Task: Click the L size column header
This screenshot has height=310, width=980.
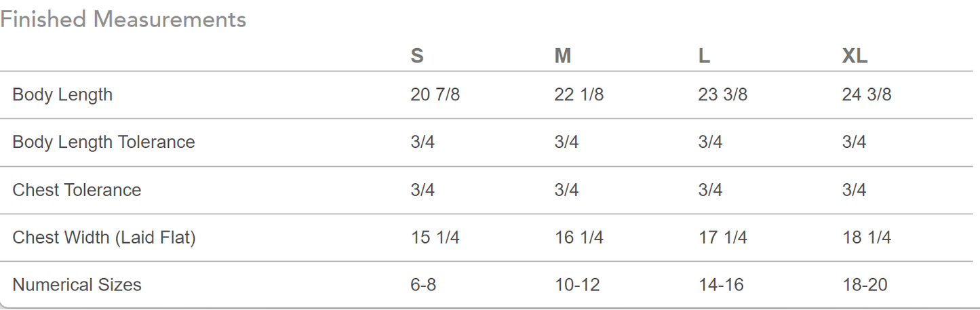Action: pos(704,56)
